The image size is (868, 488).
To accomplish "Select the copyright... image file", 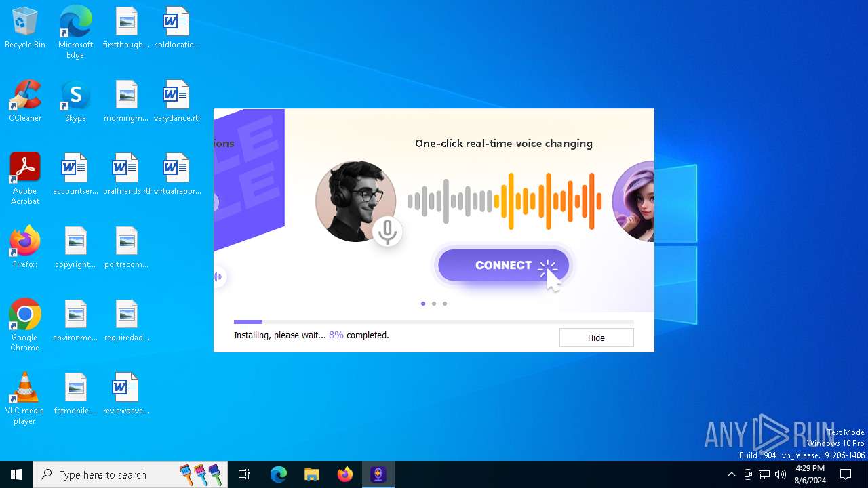I will point(75,248).
